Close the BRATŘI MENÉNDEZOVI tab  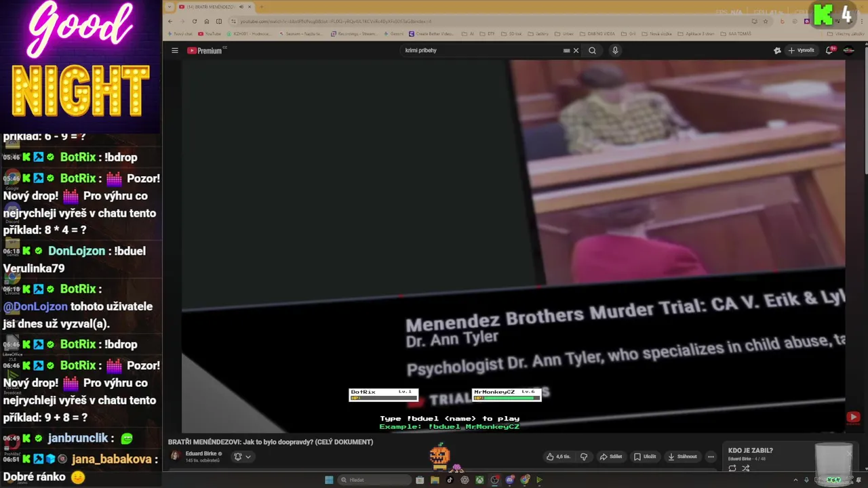tap(250, 7)
